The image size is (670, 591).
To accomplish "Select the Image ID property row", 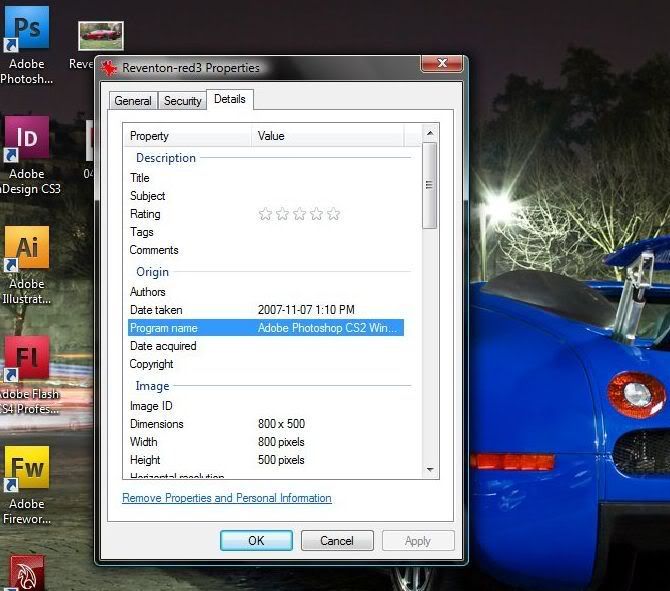I will (265, 406).
